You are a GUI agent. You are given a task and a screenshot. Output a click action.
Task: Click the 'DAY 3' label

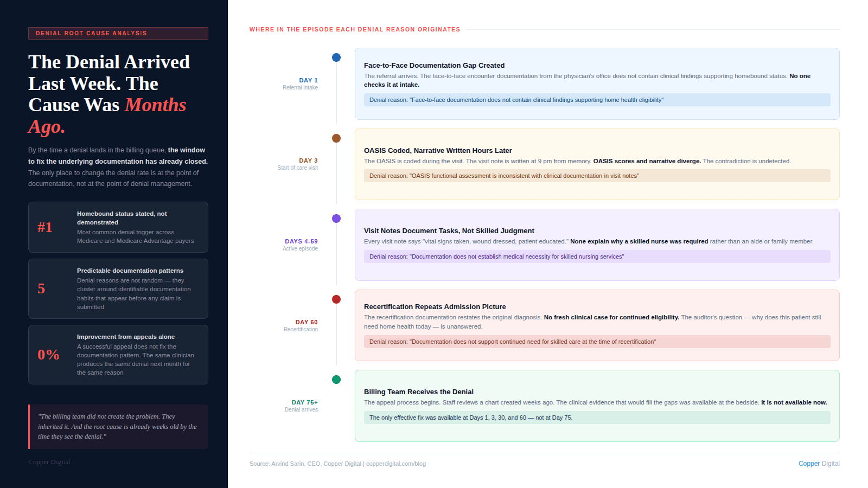coord(308,160)
